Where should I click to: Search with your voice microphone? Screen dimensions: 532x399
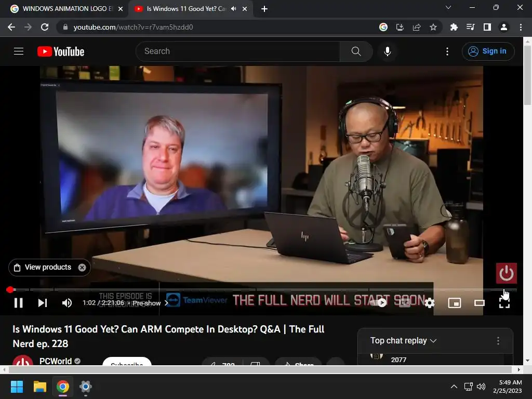tap(388, 51)
